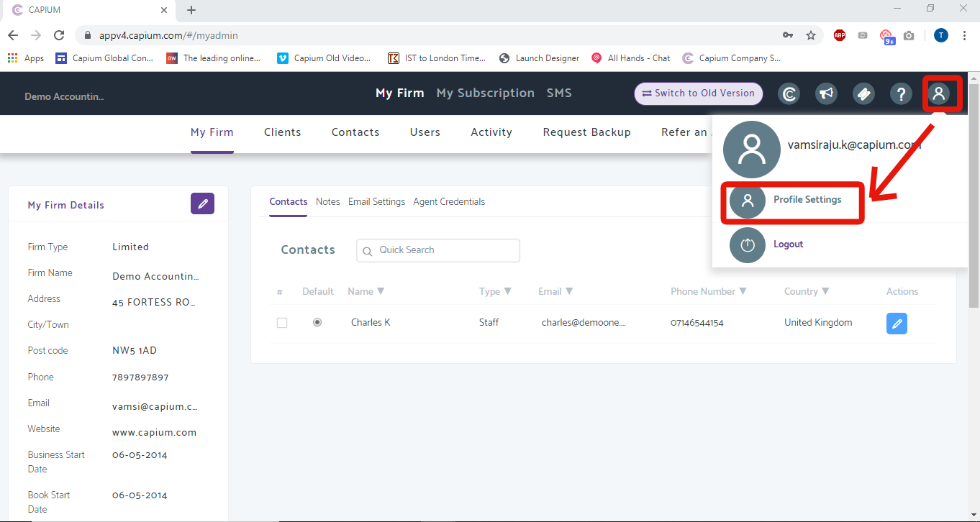980x522 pixels.
Task: Edit Charles K contact via blue pencil
Action: click(x=897, y=324)
